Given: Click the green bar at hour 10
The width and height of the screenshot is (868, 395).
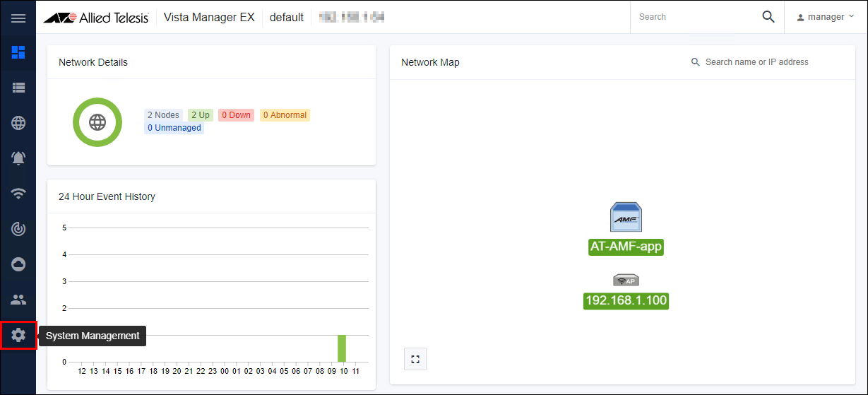Looking at the screenshot, I should 342,348.
